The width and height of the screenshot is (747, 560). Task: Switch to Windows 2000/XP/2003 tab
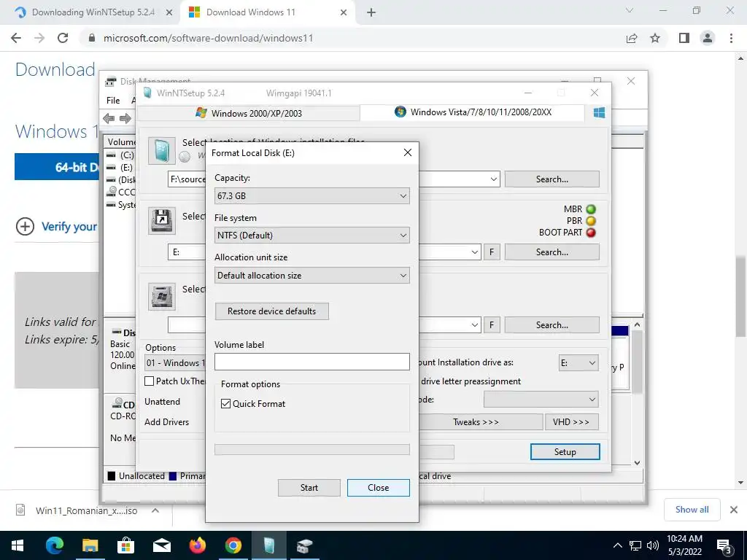pos(249,113)
